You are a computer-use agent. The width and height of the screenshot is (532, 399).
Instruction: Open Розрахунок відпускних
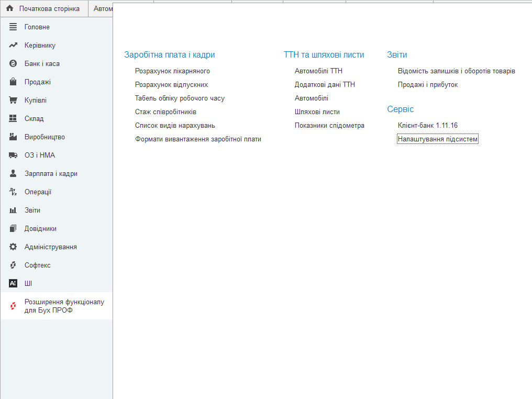point(171,84)
